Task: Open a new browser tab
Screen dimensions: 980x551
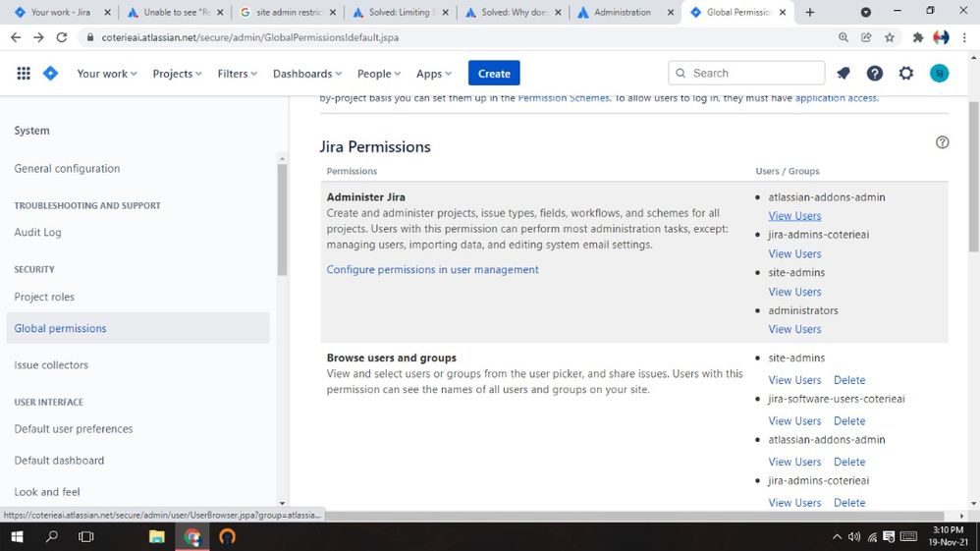Action: click(810, 12)
